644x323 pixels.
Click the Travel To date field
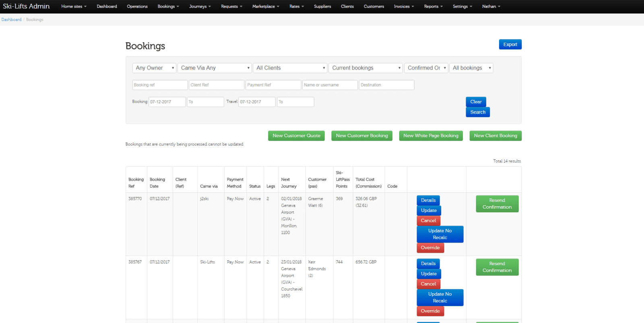point(295,102)
